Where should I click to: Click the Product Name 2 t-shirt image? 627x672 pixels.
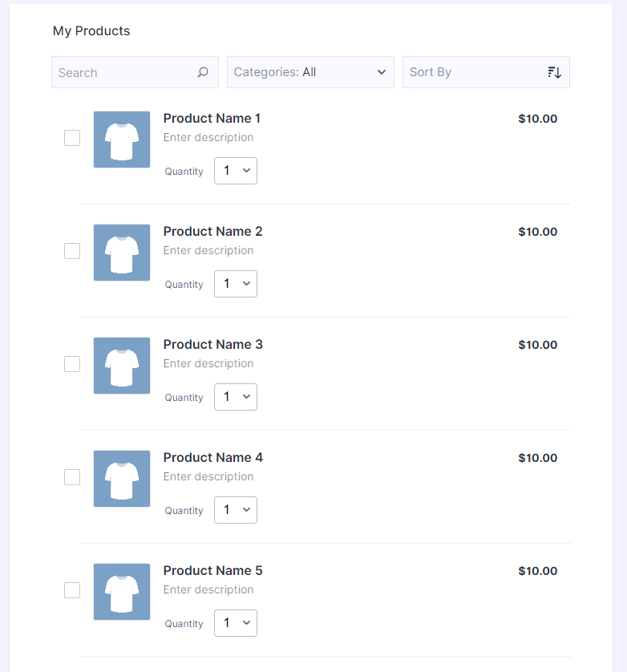tap(122, 253)
